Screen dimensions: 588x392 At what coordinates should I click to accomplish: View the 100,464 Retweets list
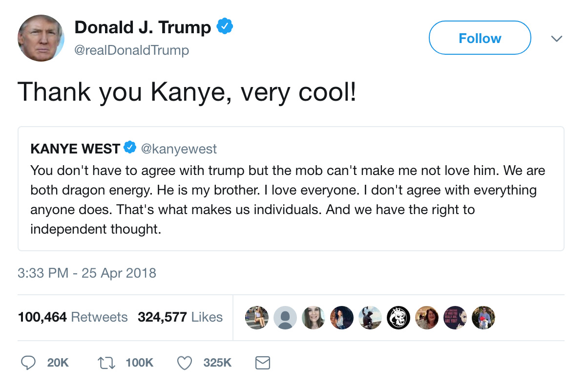pos(73,317)
